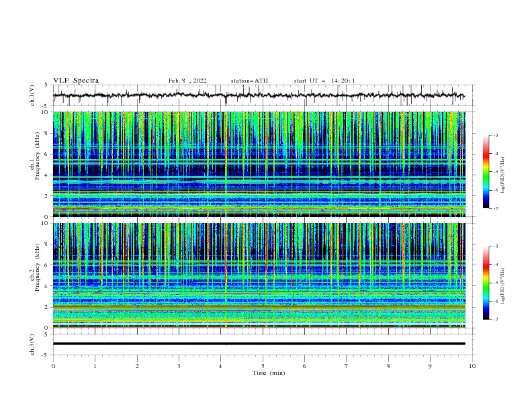Click the '-3' label on ch.2 colorbar
This screenshot has height=411, width=532.
(495, 246)
